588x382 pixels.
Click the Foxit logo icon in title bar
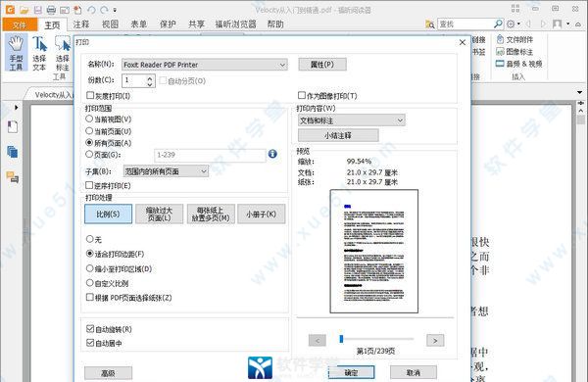point(10,10)
